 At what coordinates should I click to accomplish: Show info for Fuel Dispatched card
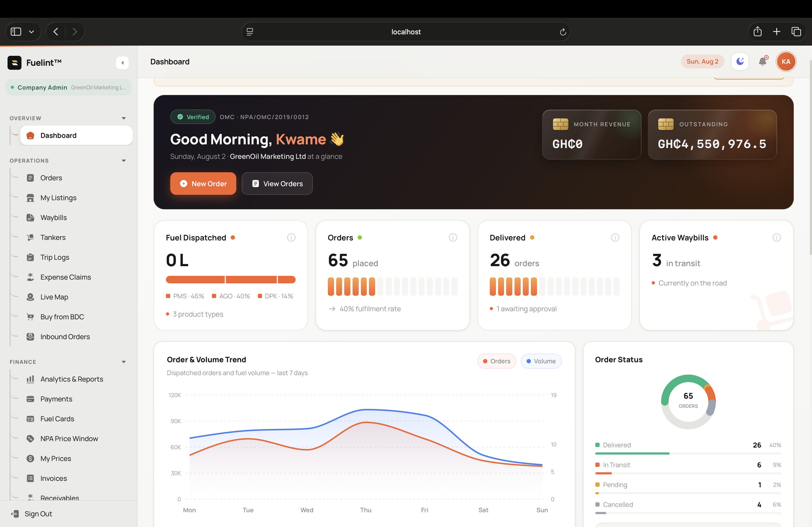click(291, 237)
